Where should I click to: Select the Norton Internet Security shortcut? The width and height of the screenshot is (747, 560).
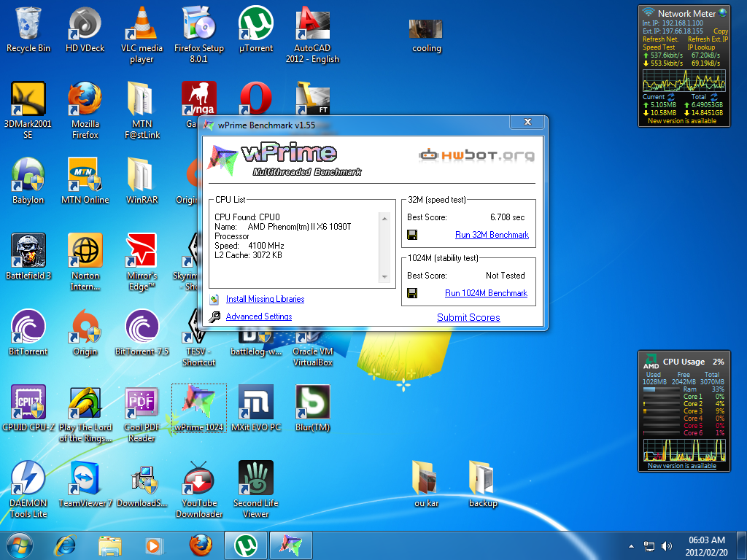coord(85,262)
